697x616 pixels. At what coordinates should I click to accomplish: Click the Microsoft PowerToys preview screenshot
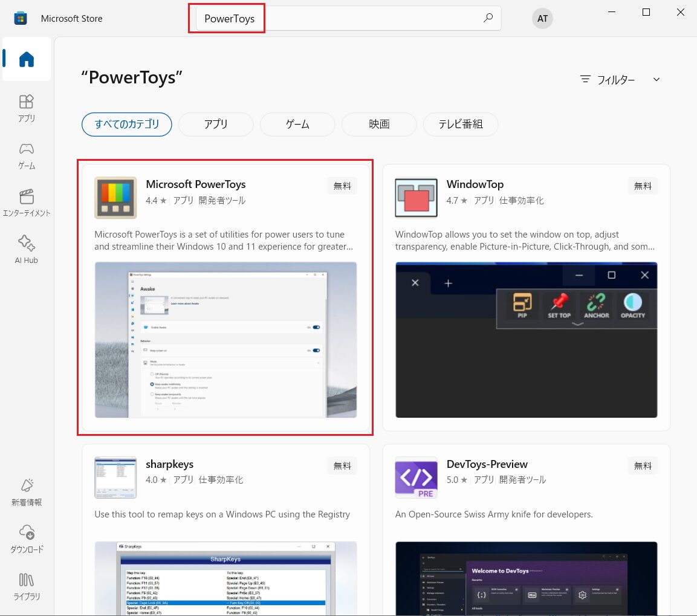(225, 340)
